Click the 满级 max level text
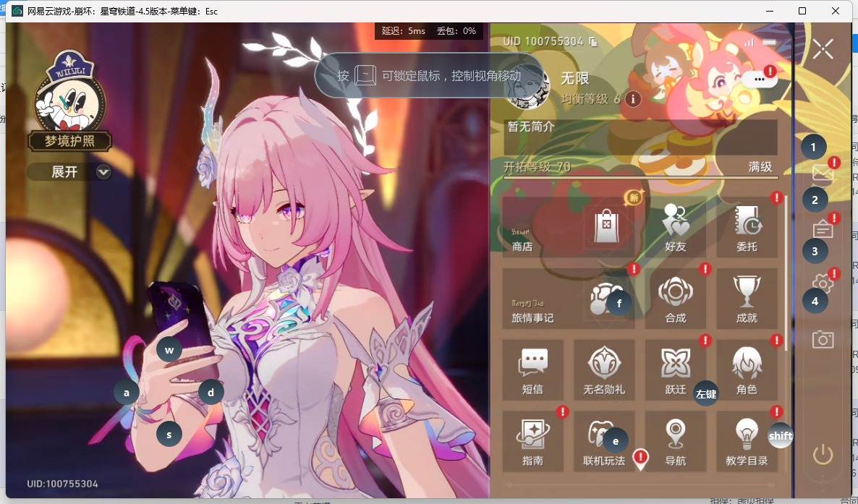858x504 pixels. click(760, 167)
